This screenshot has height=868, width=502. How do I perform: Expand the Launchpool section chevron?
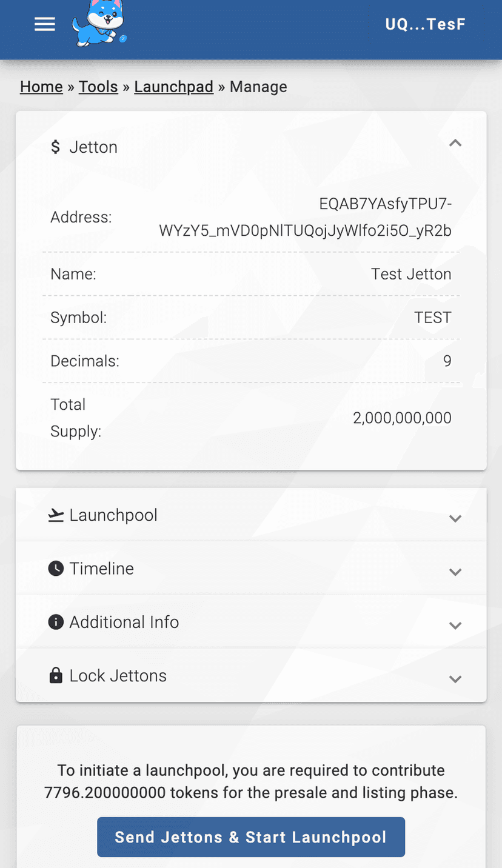[x=455, y=518]
